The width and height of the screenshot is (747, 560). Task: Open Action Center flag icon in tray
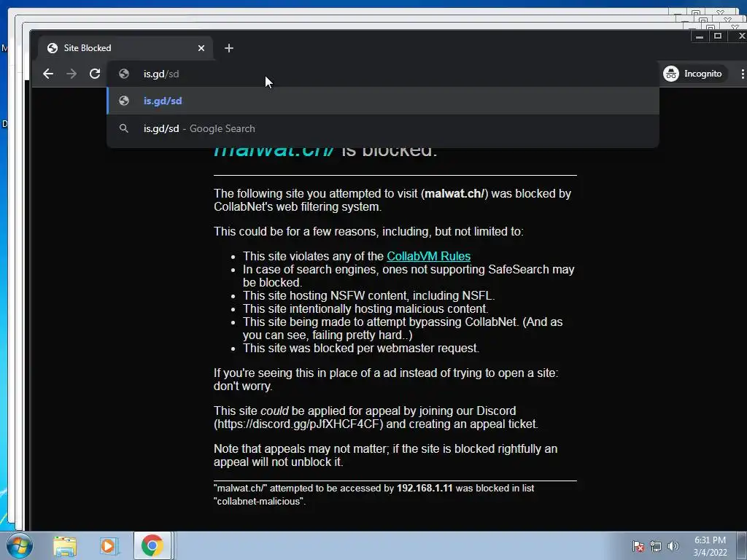tap(638, 546)
